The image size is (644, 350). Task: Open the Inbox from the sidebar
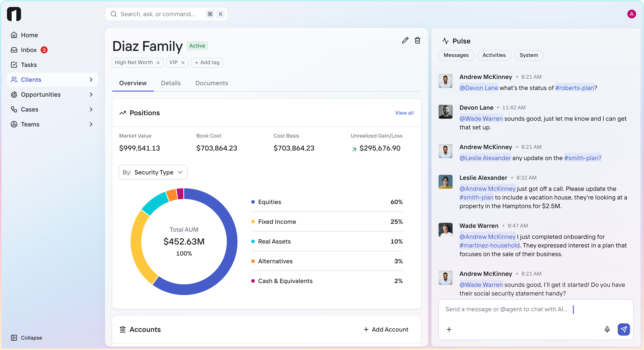click(29, 50)
